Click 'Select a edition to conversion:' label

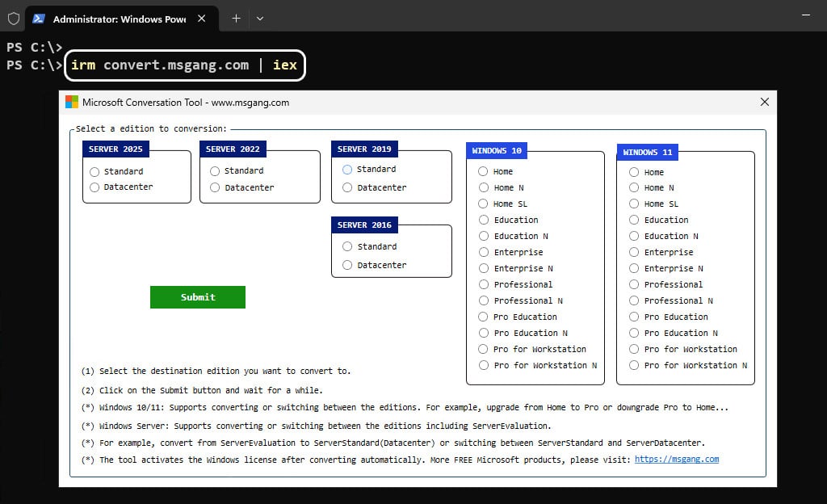151,128
